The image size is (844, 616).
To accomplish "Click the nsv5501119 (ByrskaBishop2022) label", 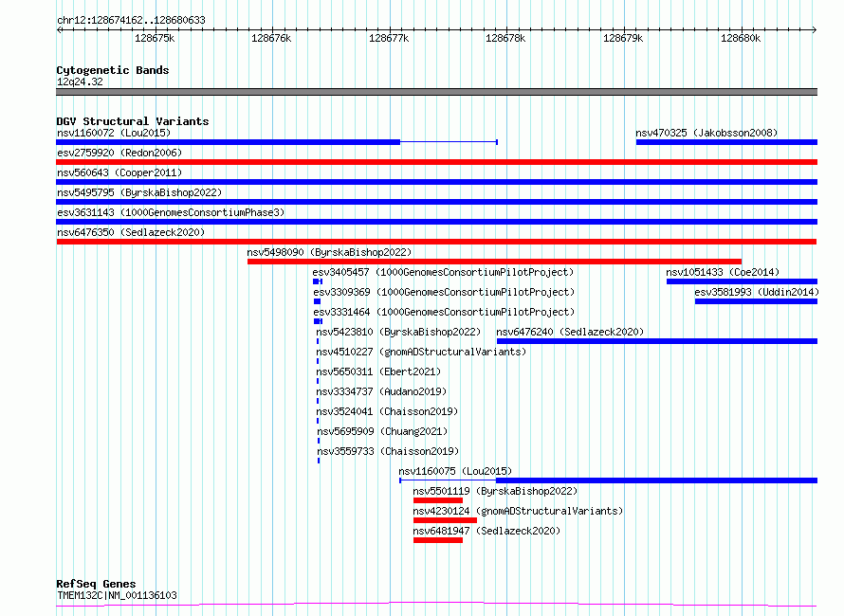I will [495, 491].
